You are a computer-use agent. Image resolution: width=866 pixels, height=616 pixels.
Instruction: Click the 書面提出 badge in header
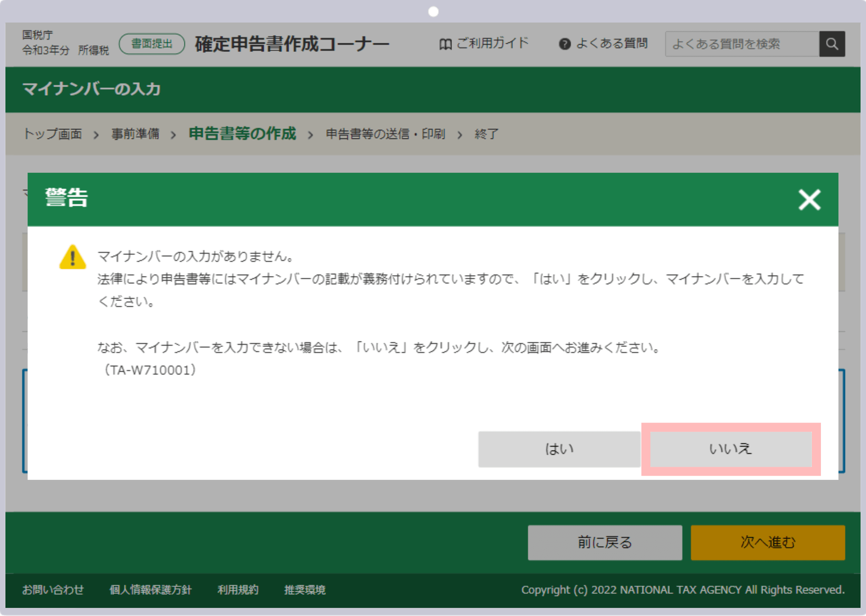(152, 44)
